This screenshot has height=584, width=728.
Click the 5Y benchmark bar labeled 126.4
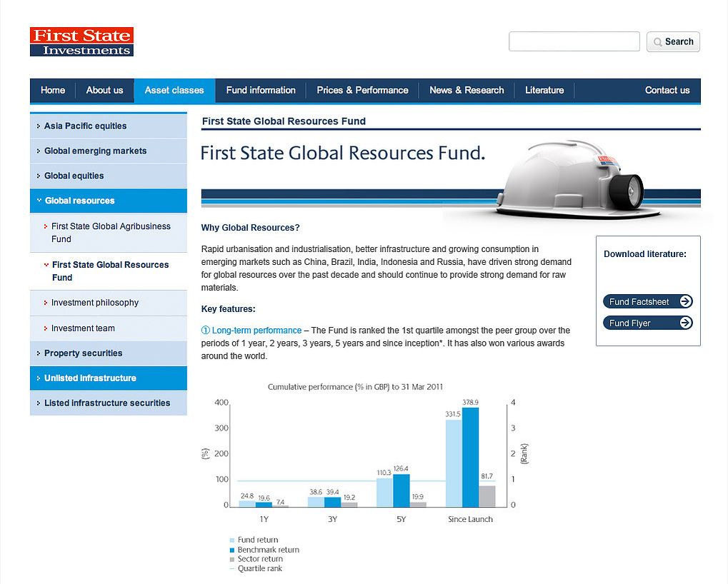pyautogui.click(x=401, y=490)
